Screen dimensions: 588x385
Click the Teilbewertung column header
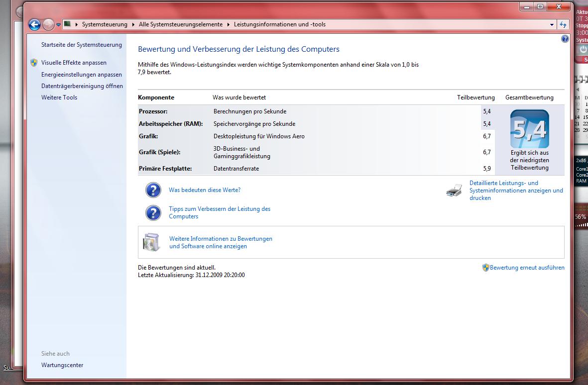pyautogui.click(x=475, y=97)
